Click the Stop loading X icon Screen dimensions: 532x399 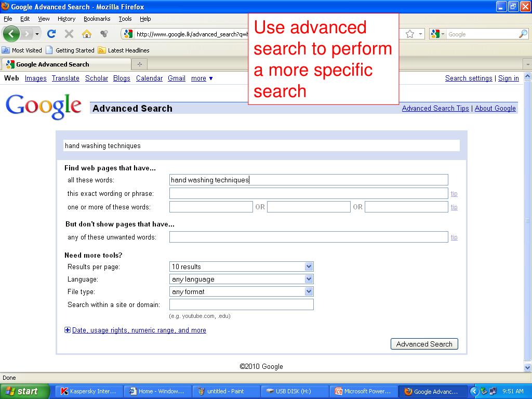click(x=69, y=34)
